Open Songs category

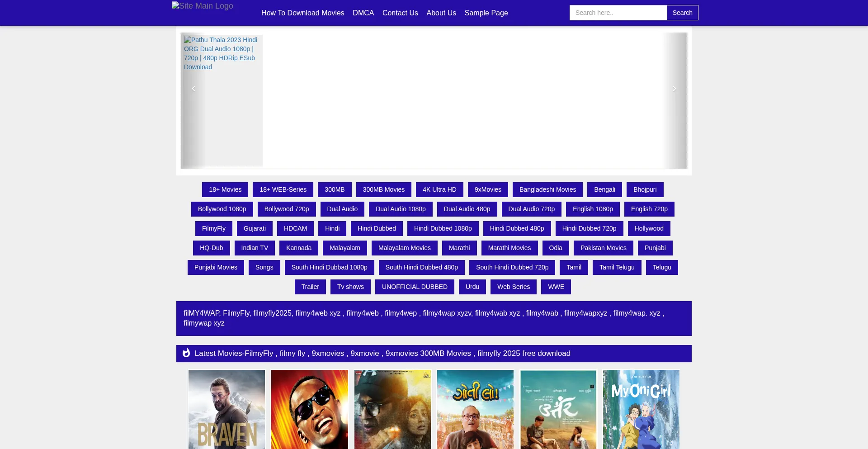264,268
